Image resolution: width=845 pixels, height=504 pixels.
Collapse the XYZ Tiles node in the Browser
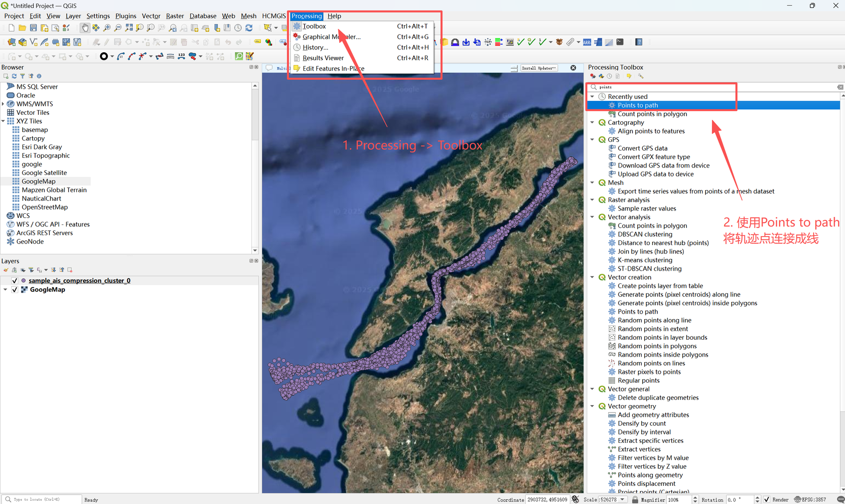pyautogui.click(x=3, y=121)
